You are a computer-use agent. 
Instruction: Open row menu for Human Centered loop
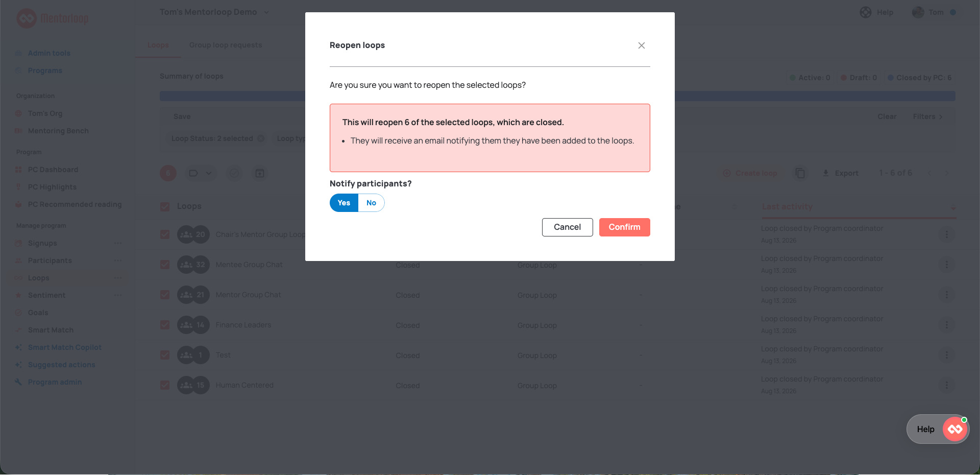(946, 385)
